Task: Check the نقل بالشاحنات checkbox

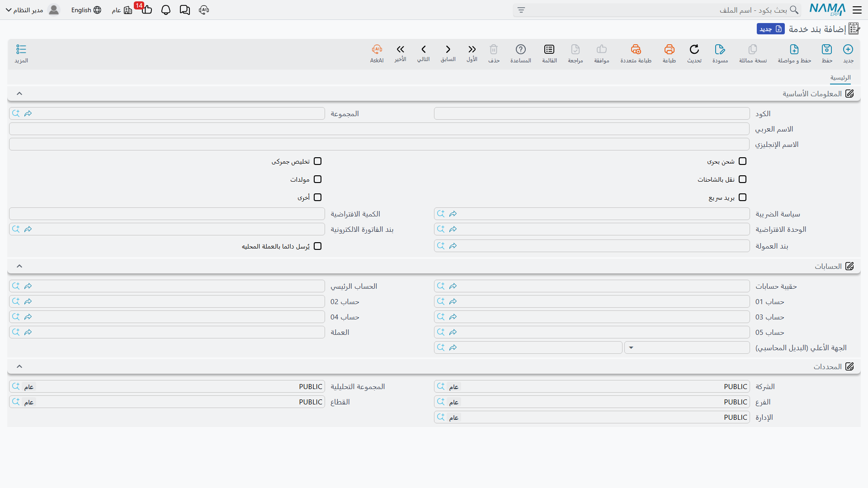Action: 742,179
